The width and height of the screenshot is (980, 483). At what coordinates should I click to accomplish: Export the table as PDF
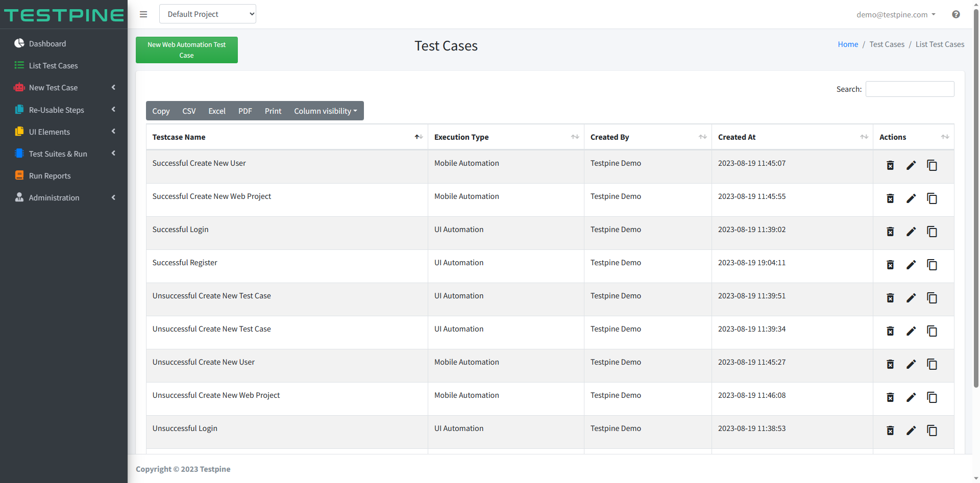(245, 111)
